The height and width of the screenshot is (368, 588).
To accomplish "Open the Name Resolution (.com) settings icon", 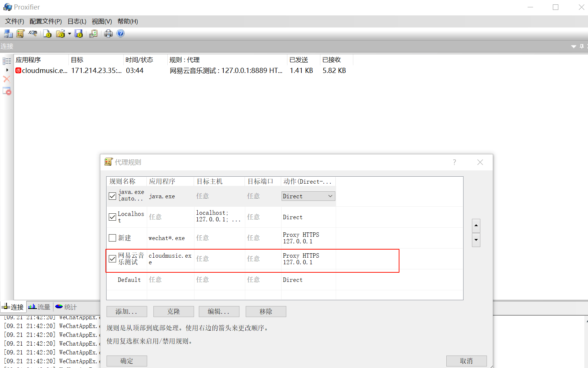I will (x=33, y=34).
